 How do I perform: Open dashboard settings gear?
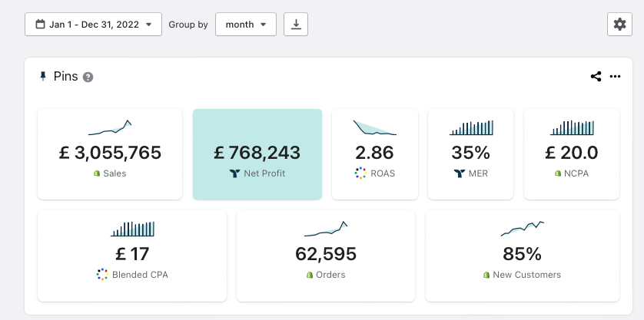tap(619, 25)
